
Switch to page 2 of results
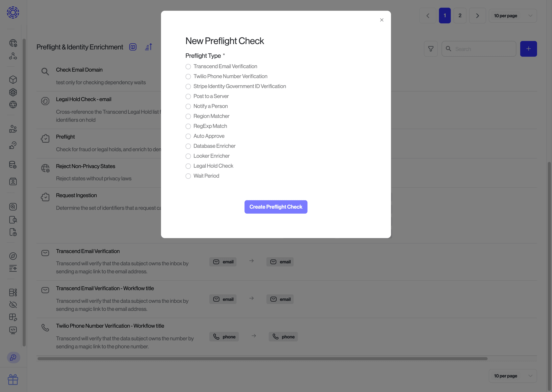(x=460, y=16)
